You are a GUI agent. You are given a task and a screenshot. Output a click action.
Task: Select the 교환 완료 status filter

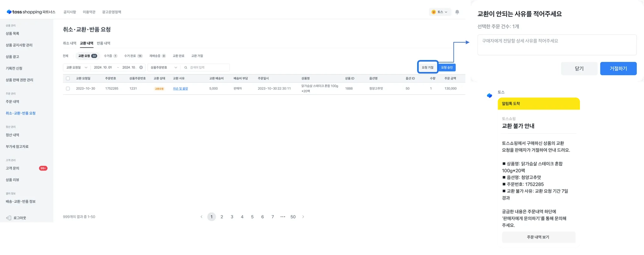[x=178, y=56]
